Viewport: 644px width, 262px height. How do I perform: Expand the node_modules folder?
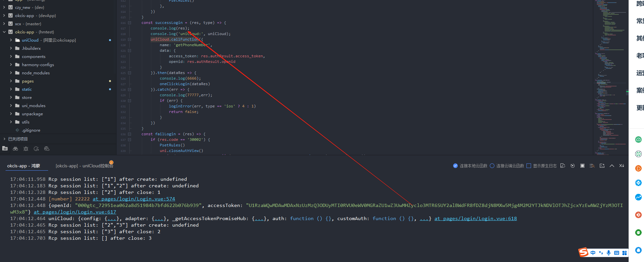coord(11,73)
